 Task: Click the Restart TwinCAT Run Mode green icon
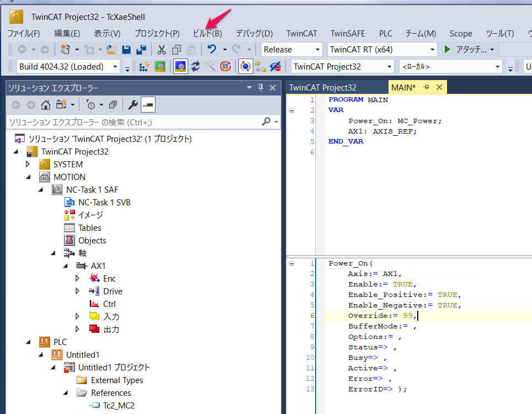[x=160, y=66]
